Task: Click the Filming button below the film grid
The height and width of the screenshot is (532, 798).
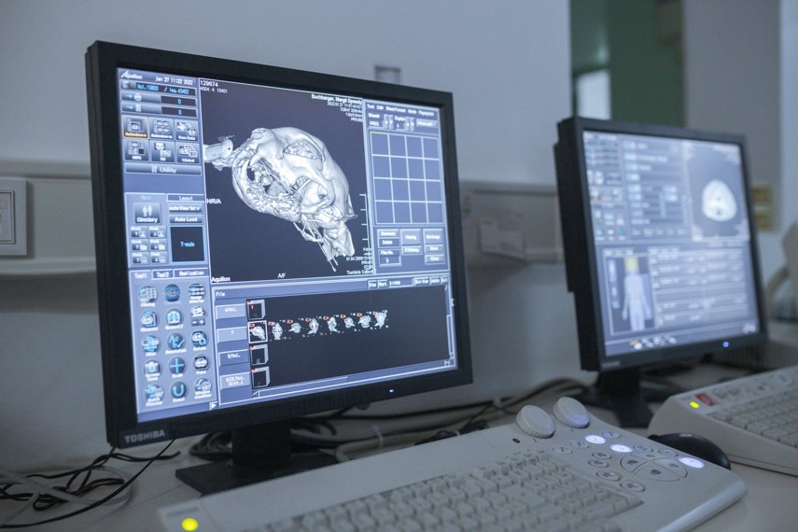Action: click(410, 237)
